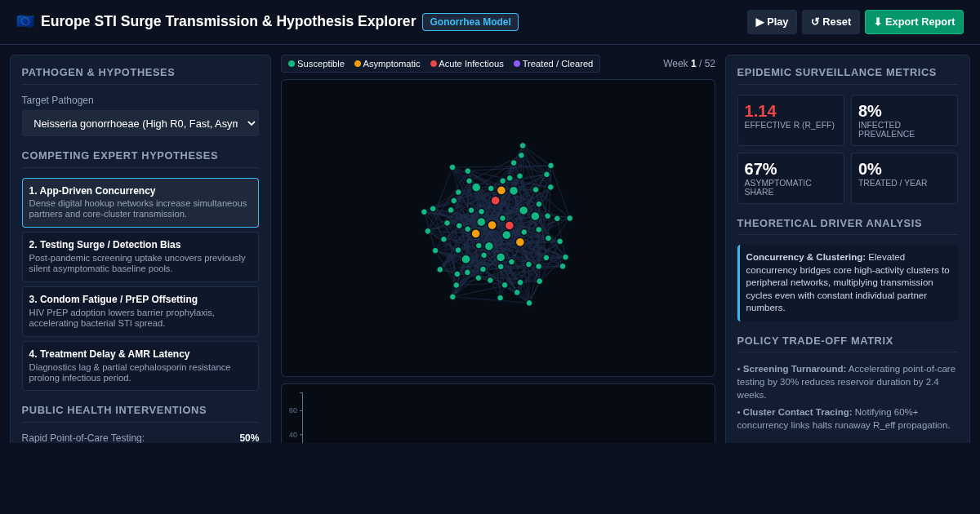Export Report via green button
The image size is (980, 514).
(914, 22)
